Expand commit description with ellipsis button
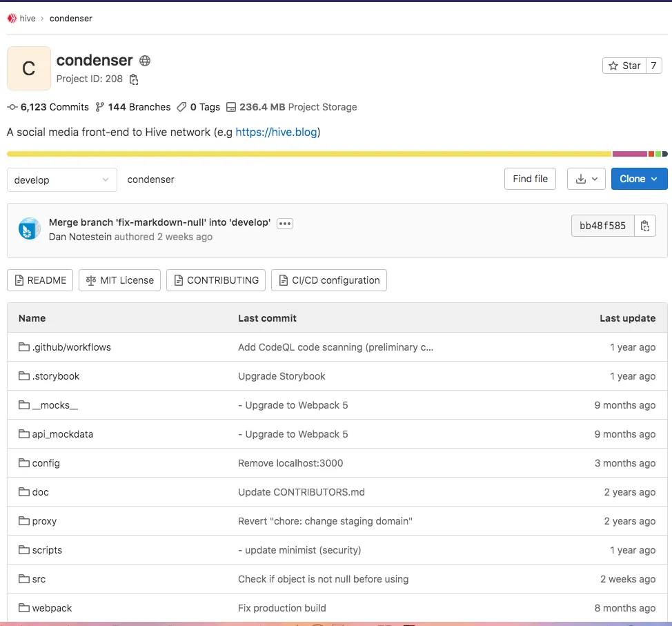Viewport: 672px width, 626px height. [285, 224]
